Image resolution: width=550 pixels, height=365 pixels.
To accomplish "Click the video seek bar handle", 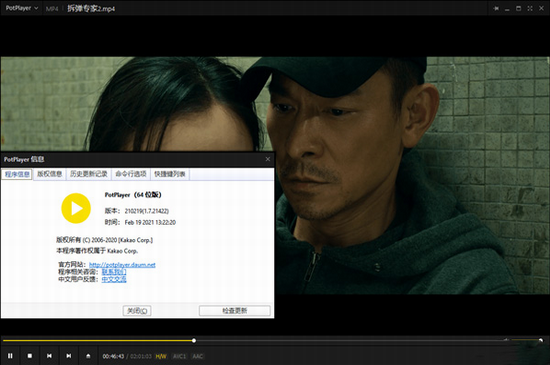I will (x=194, y=340).
